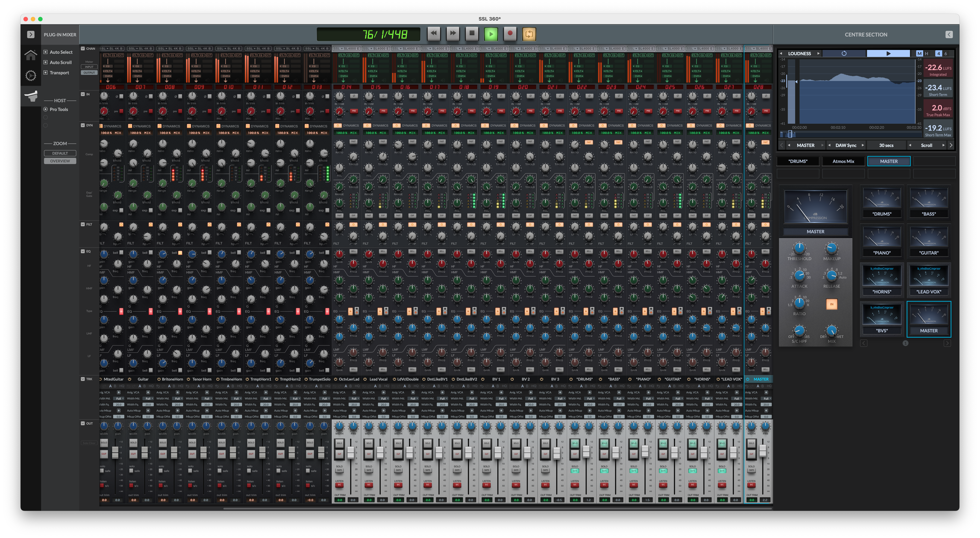This screenshot has width=980, height=538.
Task: Click the bus compressor MAKEUP knob
Action: pos(832,248)
